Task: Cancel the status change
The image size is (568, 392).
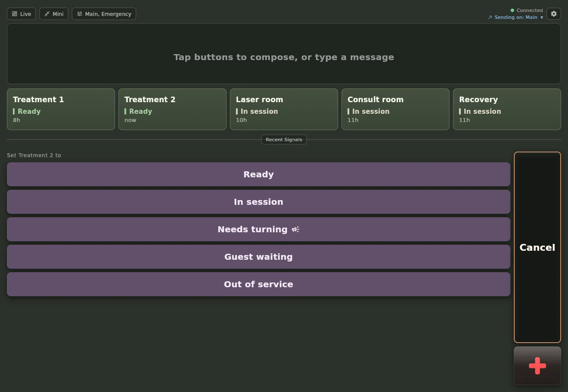Action: pos(537,247)
